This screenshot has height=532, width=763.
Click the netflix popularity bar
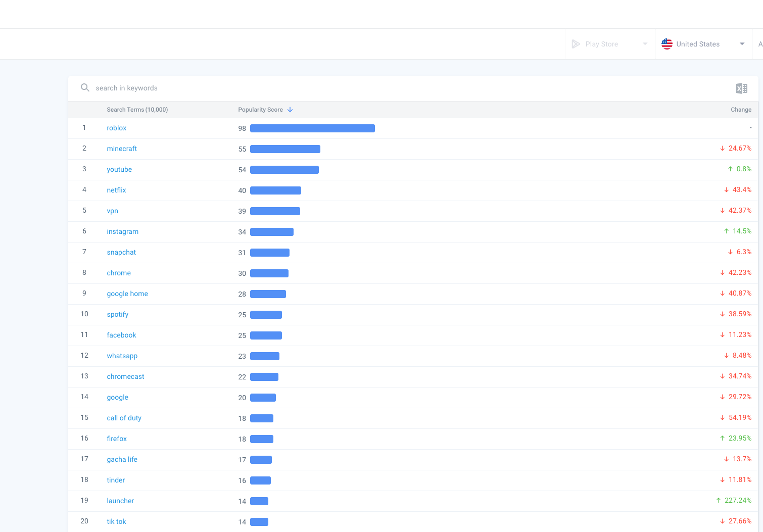275,190
